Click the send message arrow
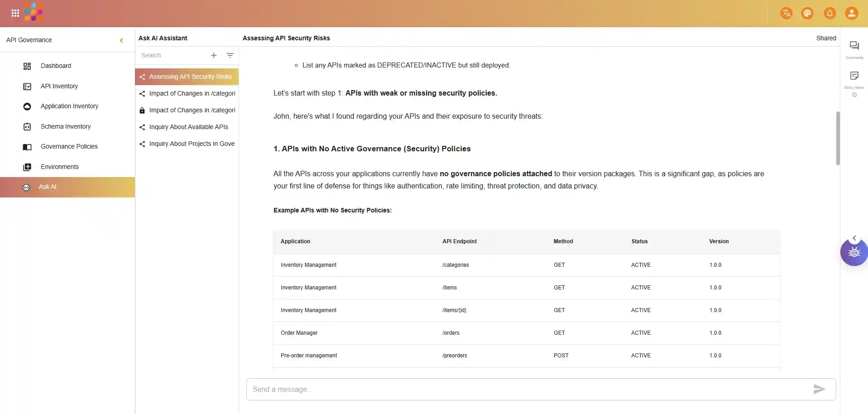The height and width of the screenshot is (414, 868). pos(819,389)
